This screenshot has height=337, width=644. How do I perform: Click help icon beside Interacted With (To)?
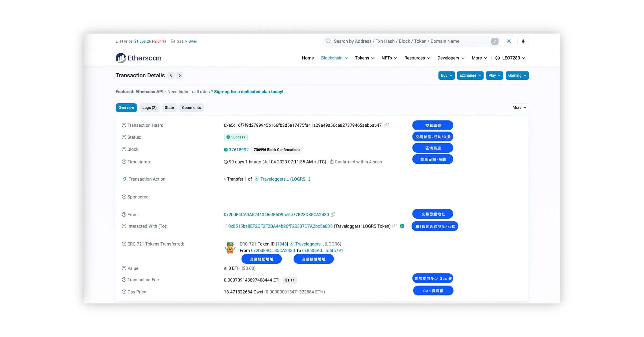click(x=124, y=226)
